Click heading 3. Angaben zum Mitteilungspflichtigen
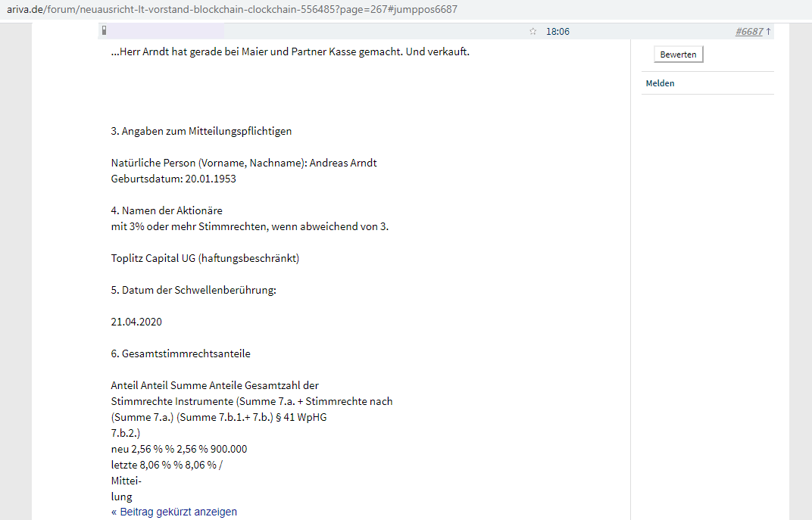 pos(201,131)
